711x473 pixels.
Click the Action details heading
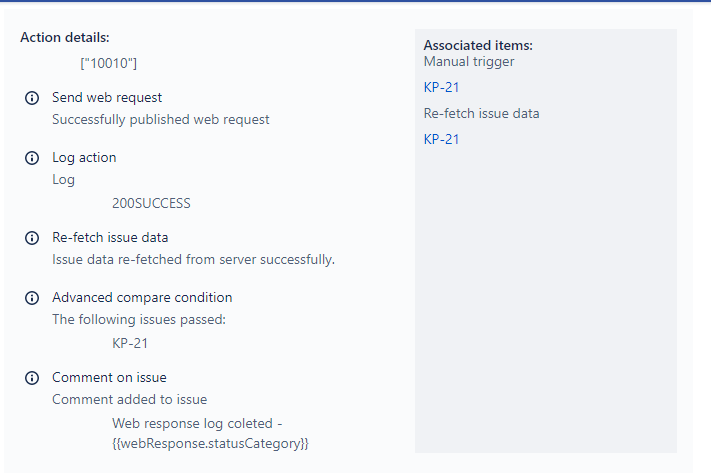point(65,37)
